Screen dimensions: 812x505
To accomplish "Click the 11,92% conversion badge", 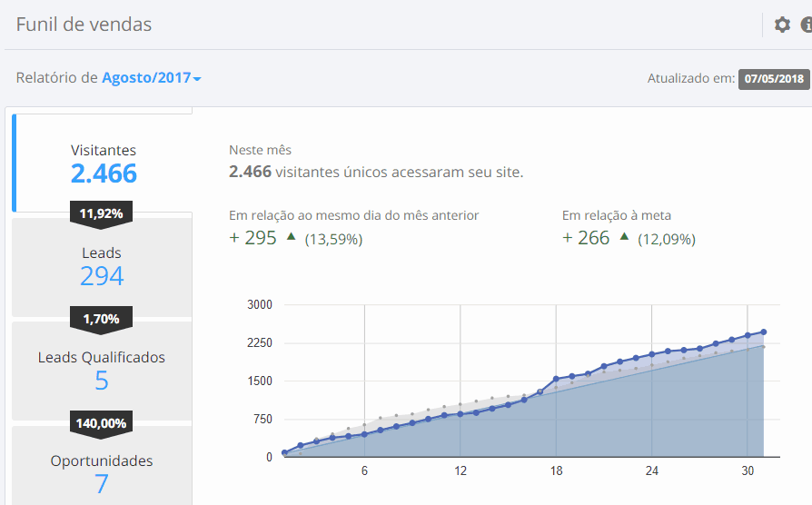I will point(101,214).
